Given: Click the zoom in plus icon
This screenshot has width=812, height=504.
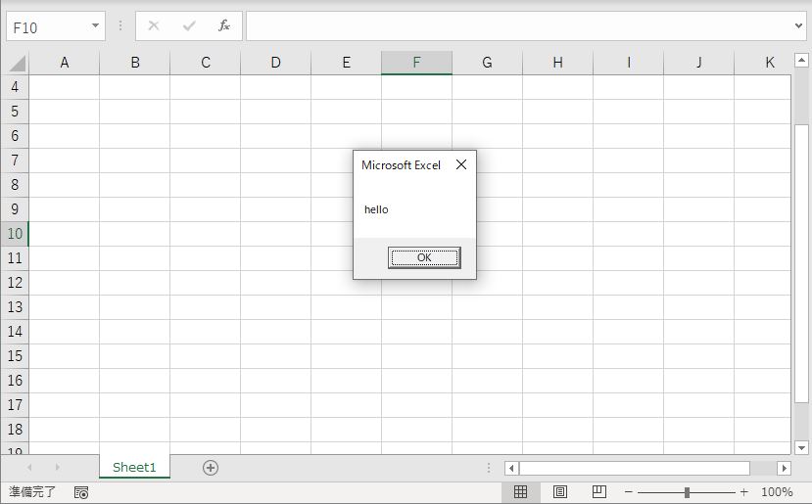Looking at the screenshot, I should pos(744,492).
